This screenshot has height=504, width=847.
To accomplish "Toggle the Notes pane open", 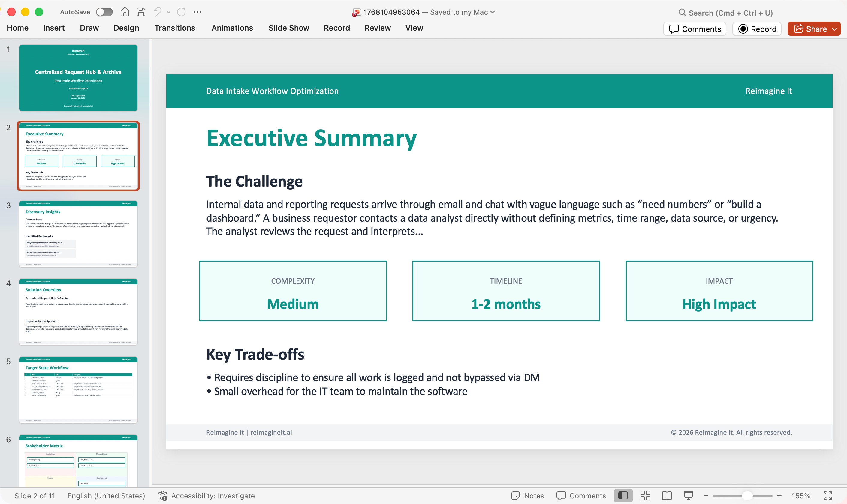I will pos(527,496).
